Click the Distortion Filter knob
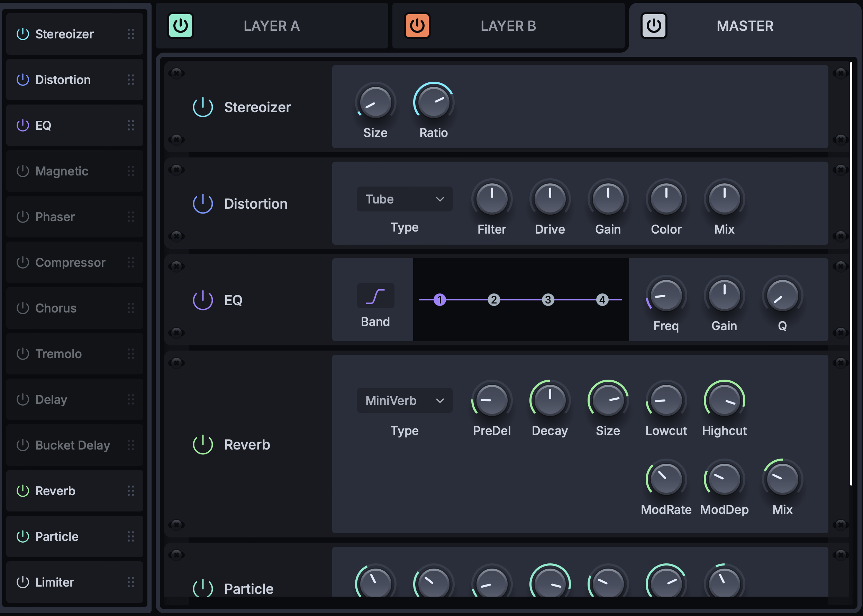863x616 pixels. [x=492, y=199]
